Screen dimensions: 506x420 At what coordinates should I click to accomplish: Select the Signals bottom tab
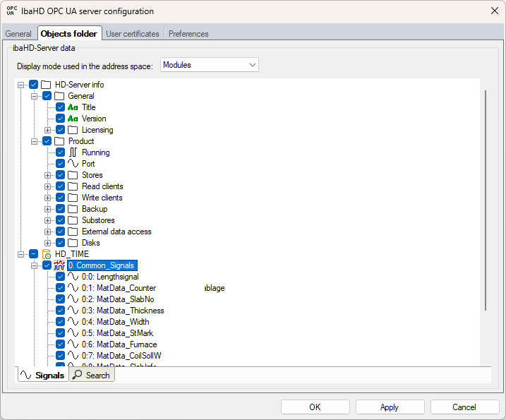[x=43, y=375]
